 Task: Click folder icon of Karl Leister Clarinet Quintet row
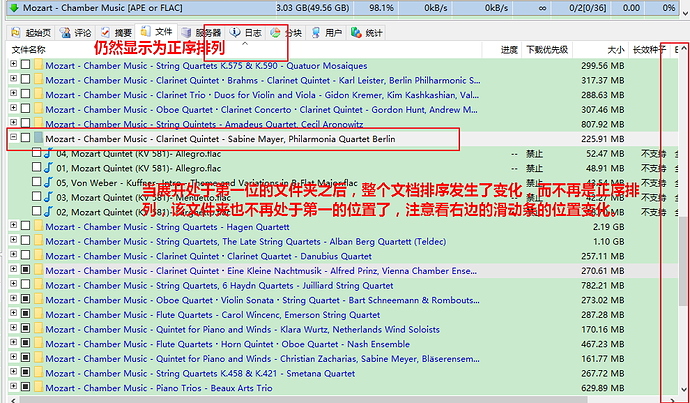point(39,80)
